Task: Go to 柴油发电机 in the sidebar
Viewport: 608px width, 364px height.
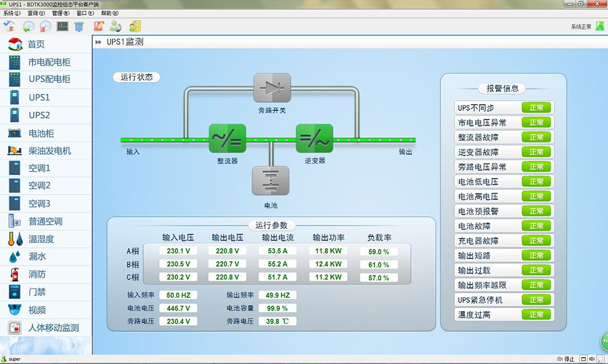Action: click(49, 151)
